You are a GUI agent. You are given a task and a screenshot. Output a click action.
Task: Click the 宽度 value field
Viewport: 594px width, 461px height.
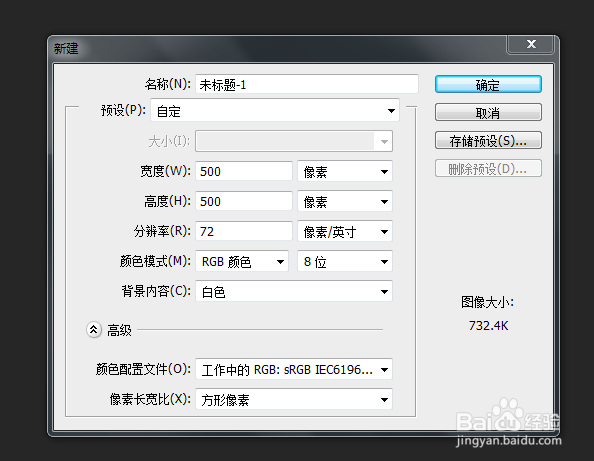tap(244, 171)
